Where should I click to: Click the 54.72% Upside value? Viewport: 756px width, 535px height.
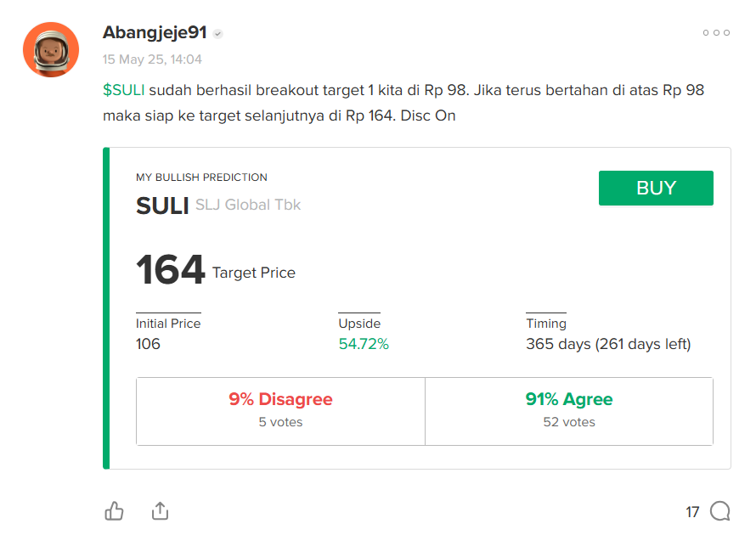point(364,344)
